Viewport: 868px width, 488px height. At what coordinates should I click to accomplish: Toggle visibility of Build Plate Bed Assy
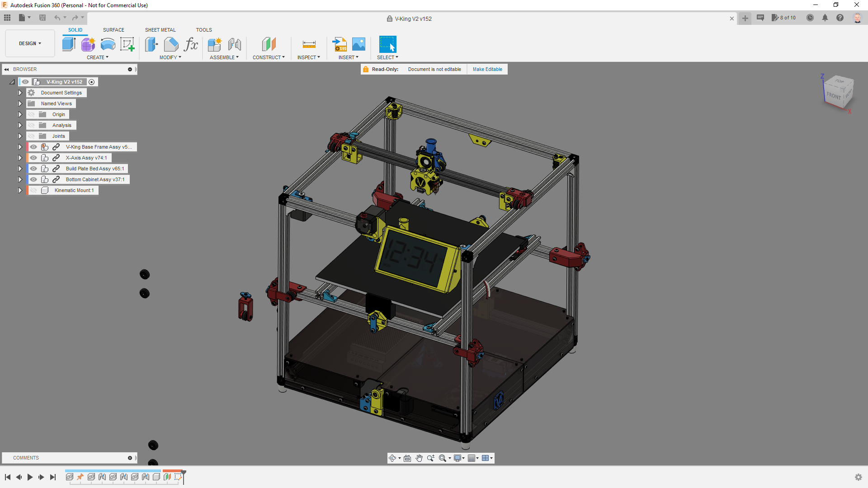33,169
